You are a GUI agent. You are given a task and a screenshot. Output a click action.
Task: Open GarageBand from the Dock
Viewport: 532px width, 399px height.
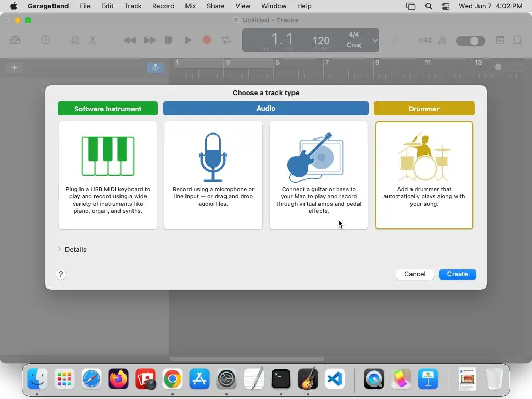click(x=308, y=378)
